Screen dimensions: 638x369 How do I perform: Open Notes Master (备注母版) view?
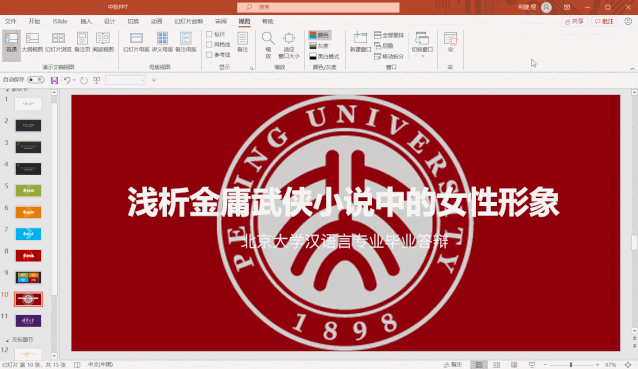[186, 42]
